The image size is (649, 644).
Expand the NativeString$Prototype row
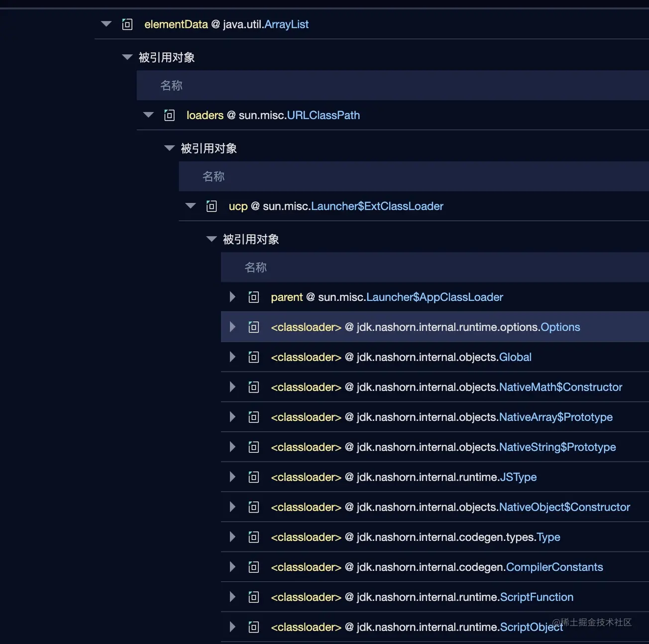point(232,447)
